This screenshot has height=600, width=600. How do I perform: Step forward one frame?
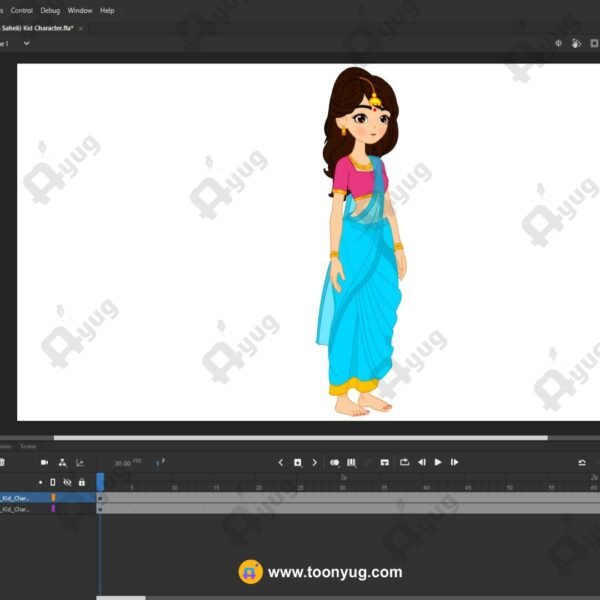point(455,462)
